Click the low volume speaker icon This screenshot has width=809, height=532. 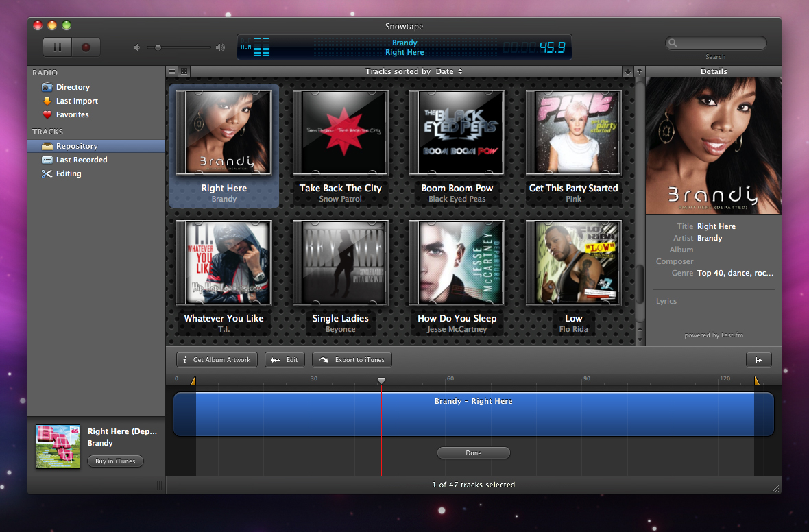click(136, 47)
